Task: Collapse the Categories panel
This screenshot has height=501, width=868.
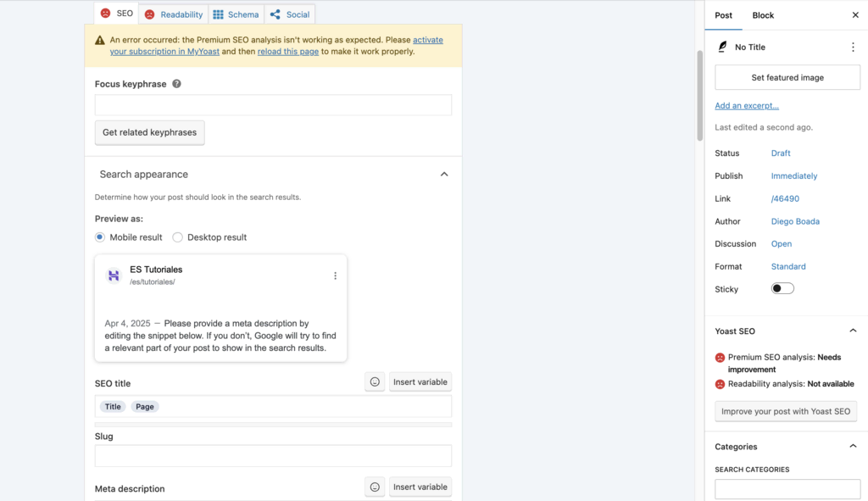Action: (853, 446)
